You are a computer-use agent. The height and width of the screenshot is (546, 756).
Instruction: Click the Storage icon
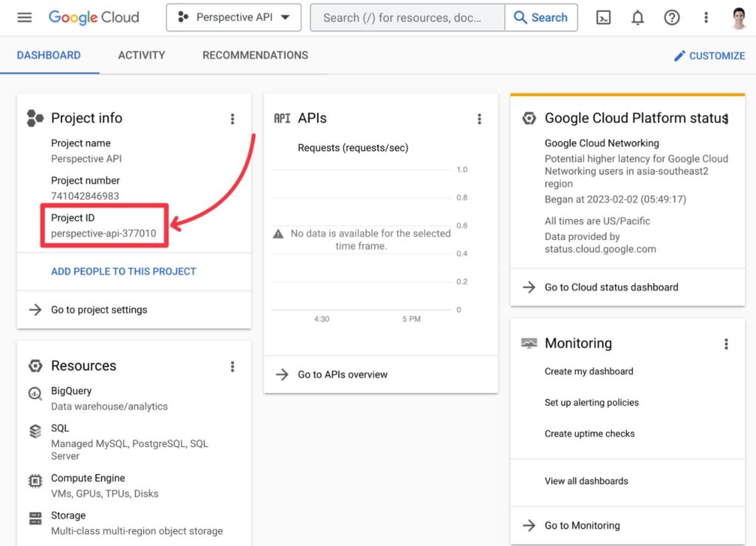tap(35, 519)
